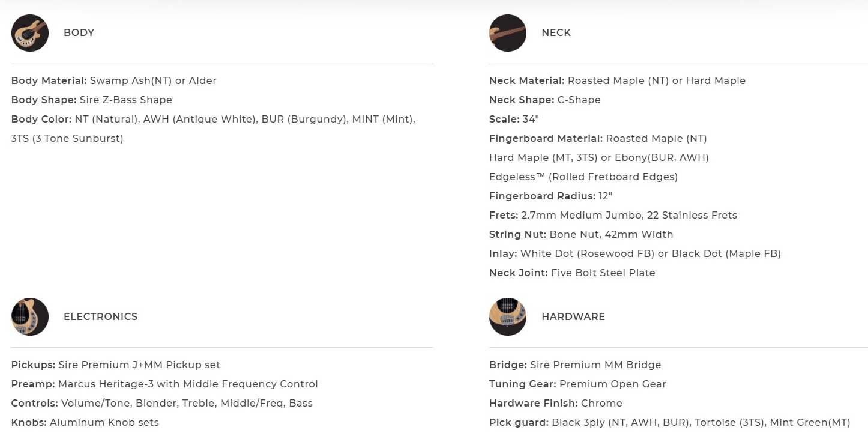This screenshot has height=439, width=868.
Task: Click the Hardware section circular icon
Action: (x=508, y=316)
